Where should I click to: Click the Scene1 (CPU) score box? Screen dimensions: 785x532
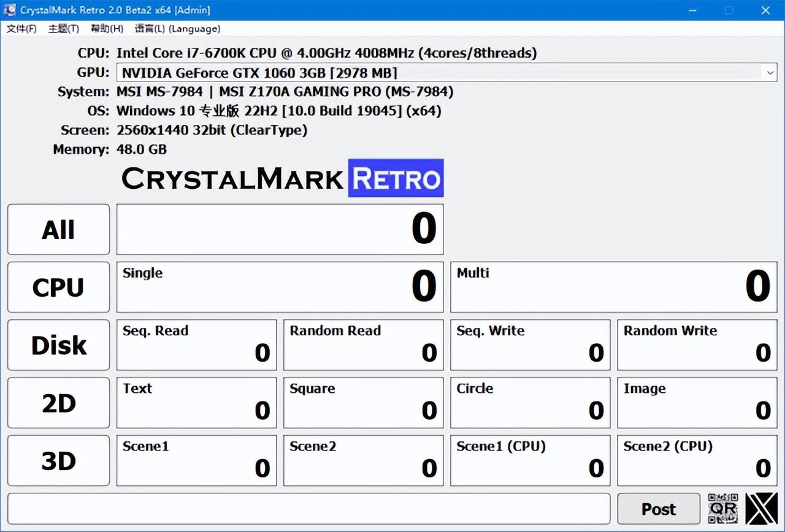pyautogui.click(x=530, y=460)
